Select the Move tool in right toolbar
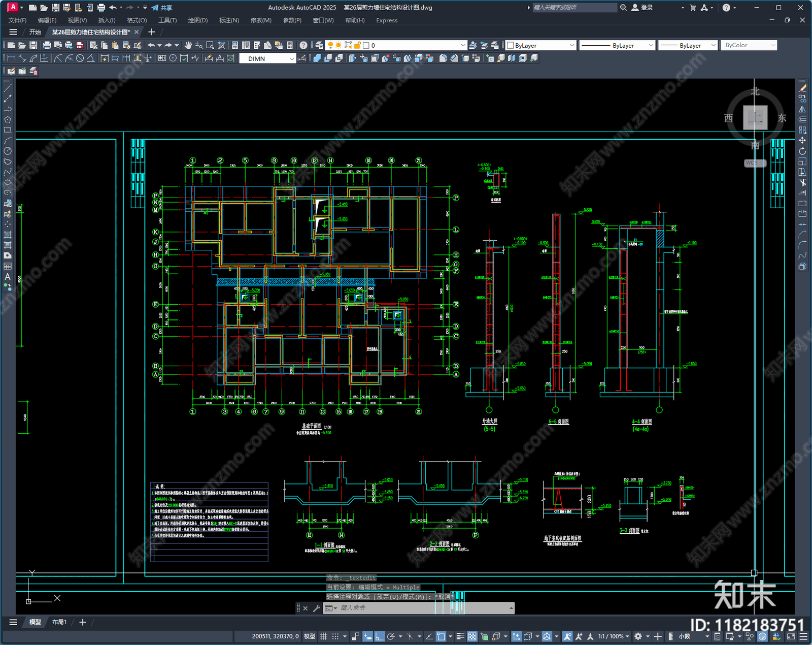 pyautogui.click(x=802, y=140)
